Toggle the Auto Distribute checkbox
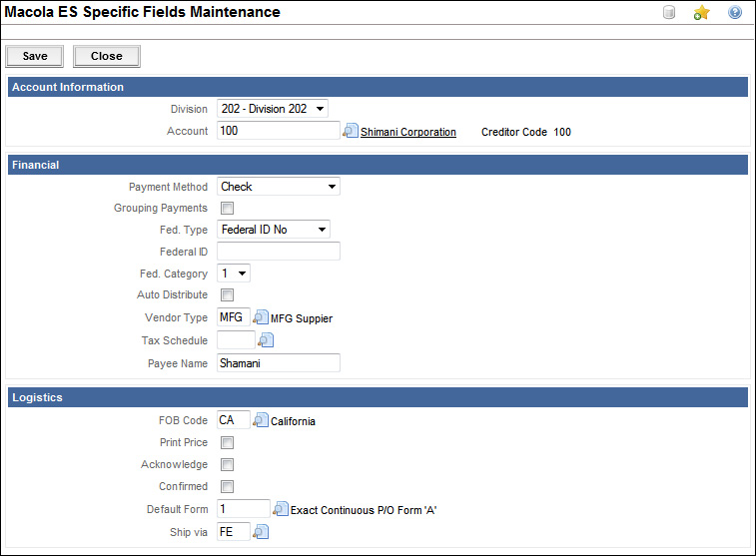Image resolution: width=756 pixels, height=556 pixels. pos(227,295)
